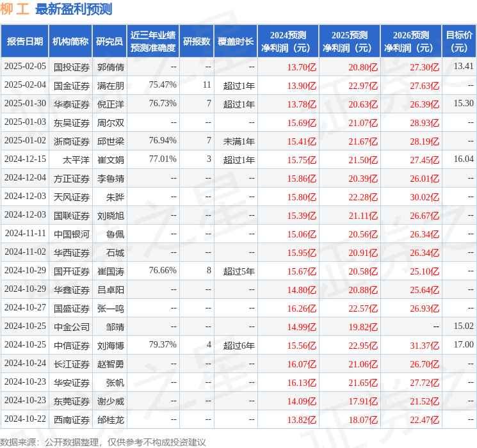The height and width of the screenshot is (448, 477).
Task: Select the 华泰证券 institution cell
Action: click(x=72, y=104)
